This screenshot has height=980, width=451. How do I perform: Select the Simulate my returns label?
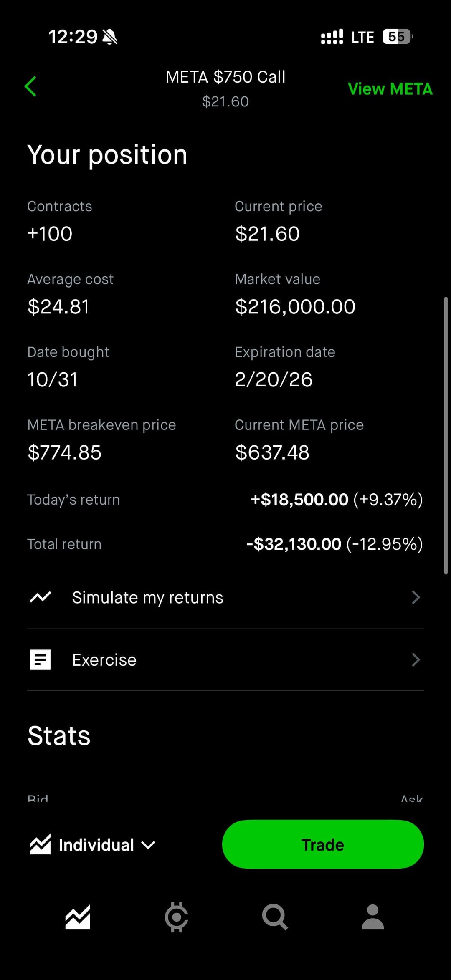click(148, 598)
